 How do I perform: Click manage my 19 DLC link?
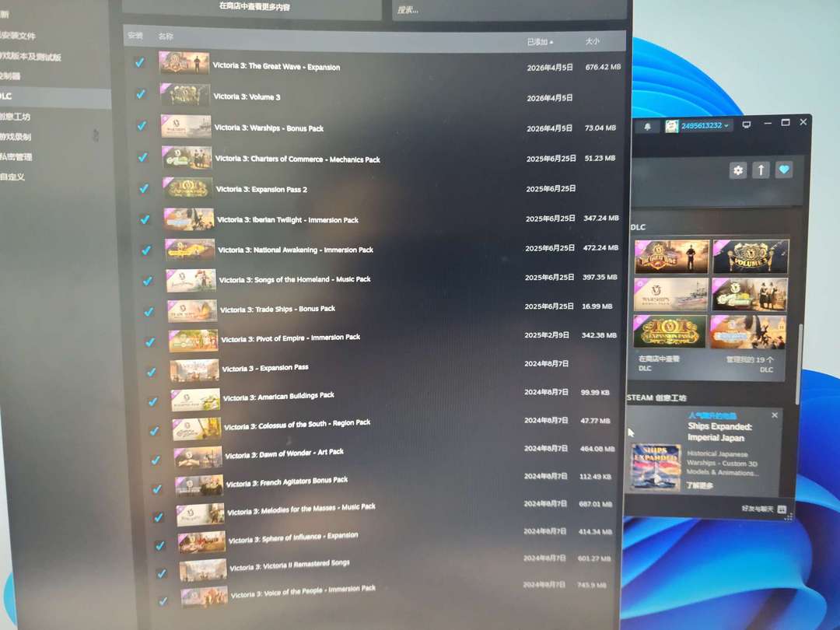(750, 364)
